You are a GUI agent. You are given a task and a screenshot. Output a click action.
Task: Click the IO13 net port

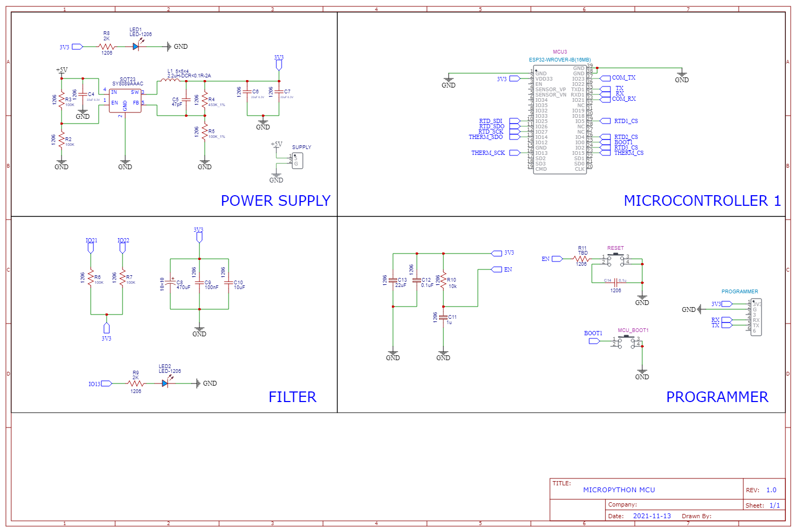click(x=100, y=383)
